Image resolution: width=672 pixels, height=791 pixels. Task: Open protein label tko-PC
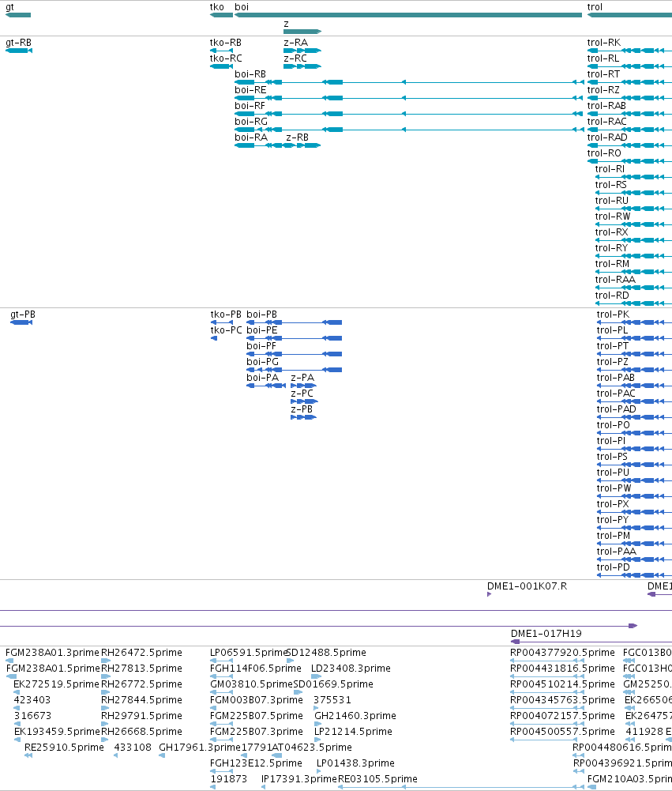pos(226,330)
